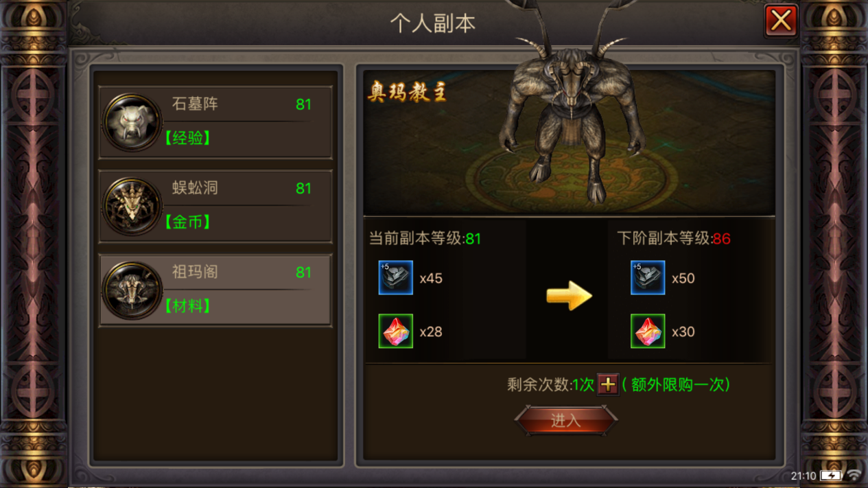Click current level ore reward icon x45
Screen dimensions: 868x488
pyautogui.click(x=396, y=278)
